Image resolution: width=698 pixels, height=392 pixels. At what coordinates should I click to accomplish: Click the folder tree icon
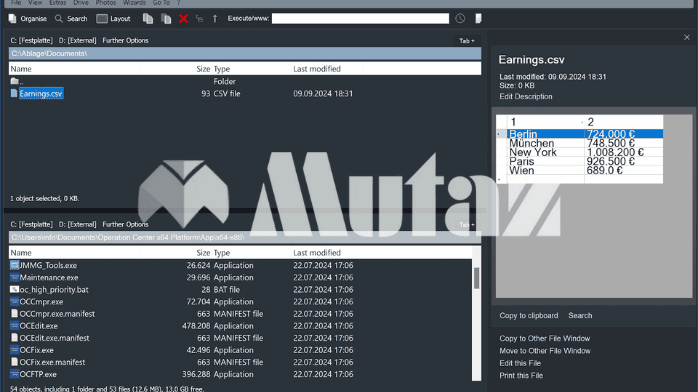(x=199, y=19)
